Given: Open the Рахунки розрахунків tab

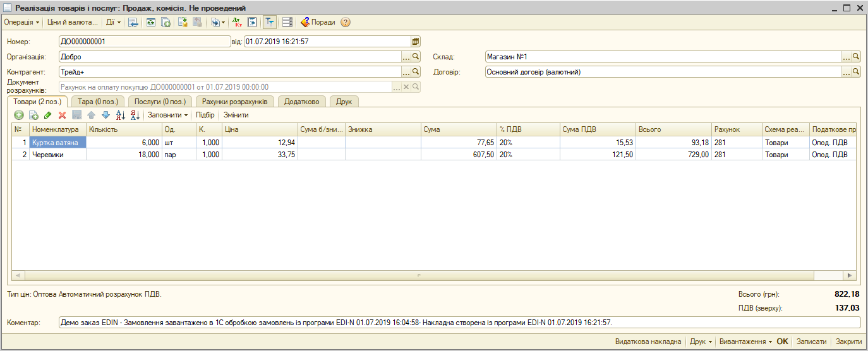Looking at the screenshot, I should (235, 101).
